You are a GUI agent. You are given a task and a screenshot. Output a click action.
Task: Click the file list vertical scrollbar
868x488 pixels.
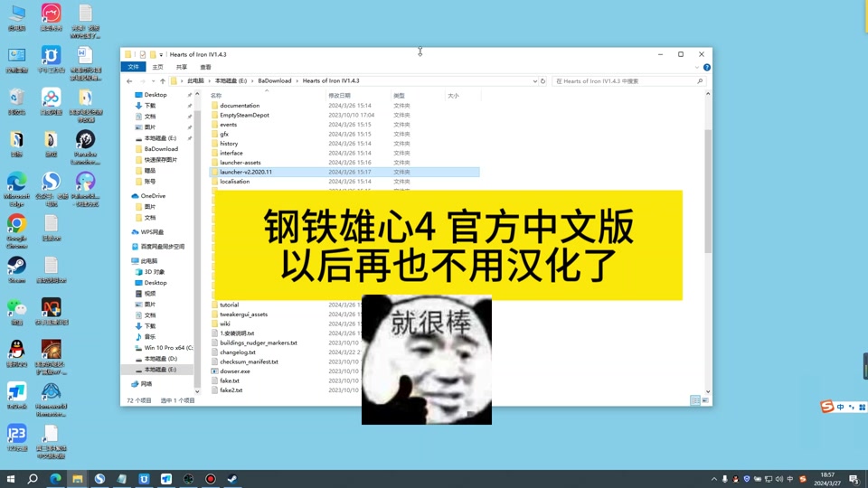[x=708, y=191]
